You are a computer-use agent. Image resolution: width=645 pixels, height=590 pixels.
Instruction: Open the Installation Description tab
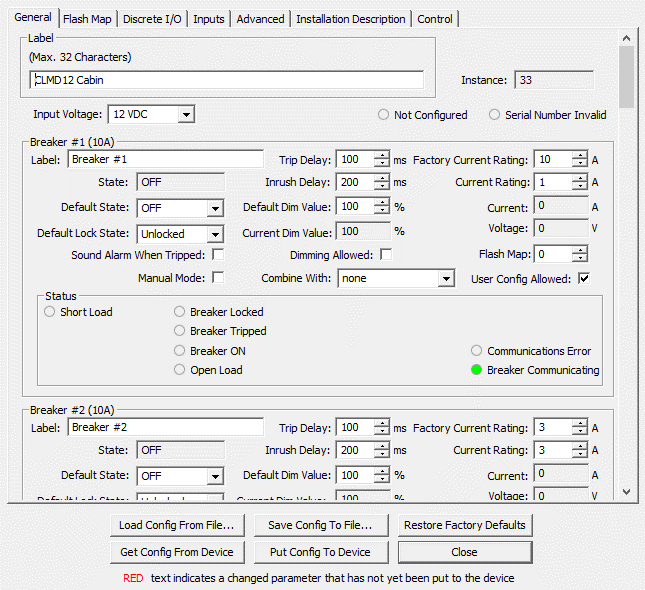pyautogui.click(x=351, y=19)
